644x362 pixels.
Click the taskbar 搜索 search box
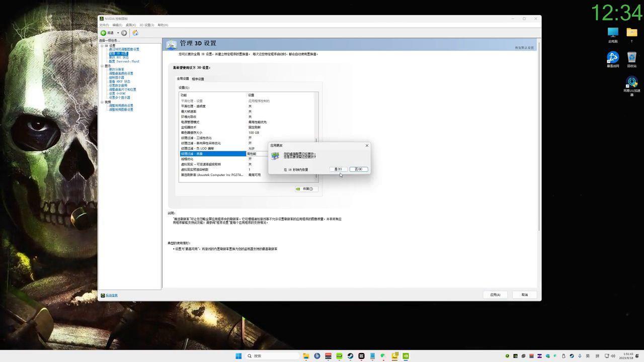click(272, 356)
